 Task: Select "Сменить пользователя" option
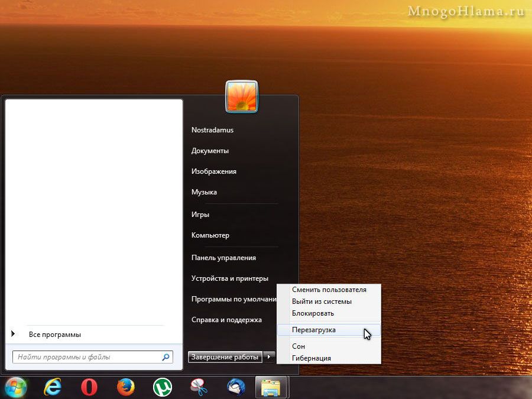pos(329,290)
